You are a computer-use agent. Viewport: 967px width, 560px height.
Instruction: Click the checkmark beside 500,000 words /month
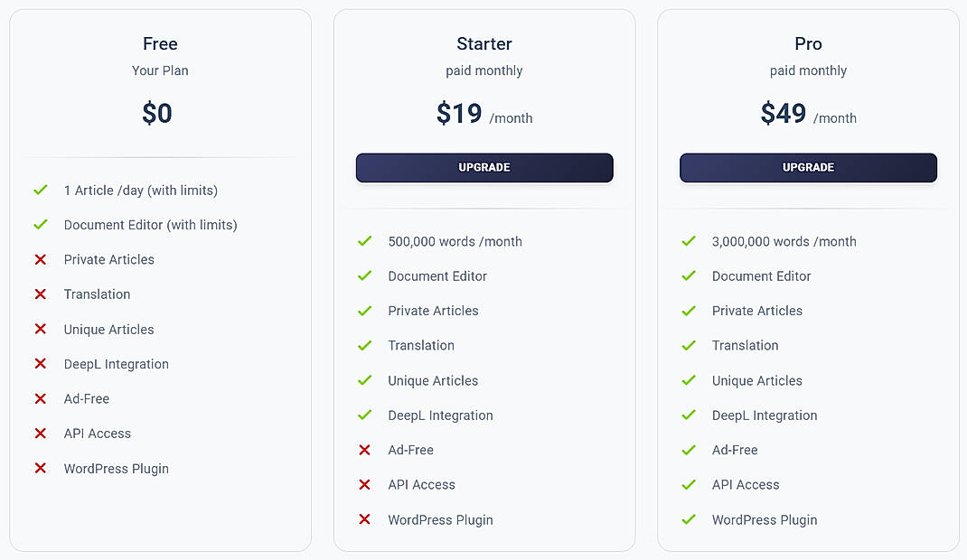364,241
